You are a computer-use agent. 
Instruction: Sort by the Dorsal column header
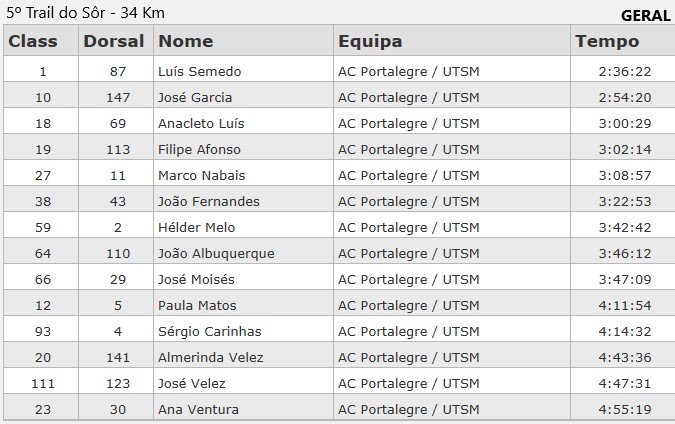pos(113,41)
